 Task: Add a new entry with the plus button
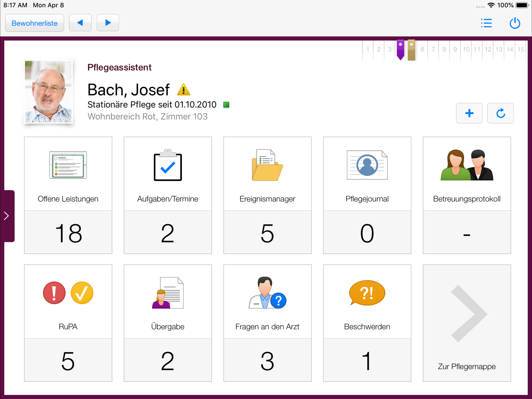(469, 113)
